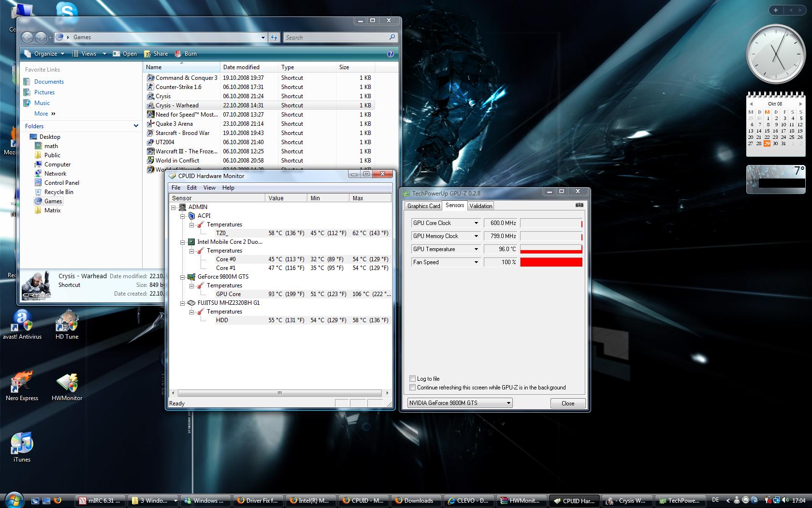This screenshot has width=812, height=508.
Task: Click the GPU-Z screenshot camera icon
Action: pyautogui.click(x=579, y=205)
